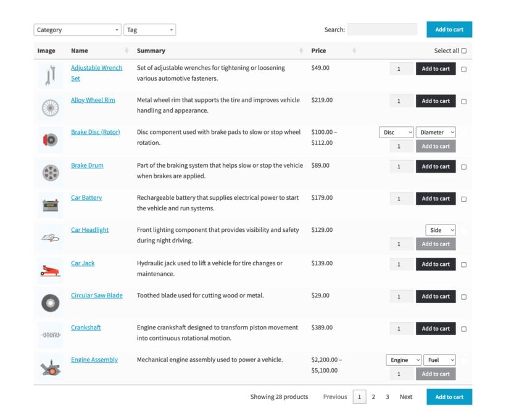506x420 pixels.
Task: Click the Car Battery product image
Action: 49,203
